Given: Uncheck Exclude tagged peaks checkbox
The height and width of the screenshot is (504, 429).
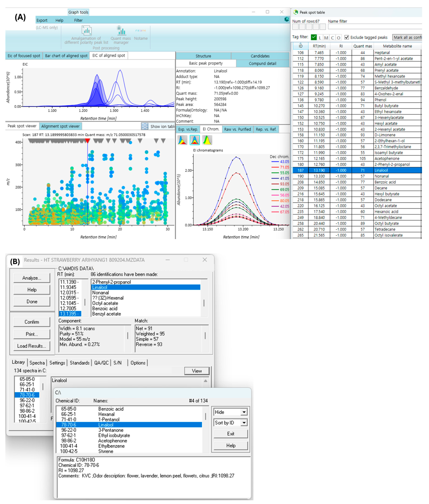Looking at the screenshot, I should (347, 37).
